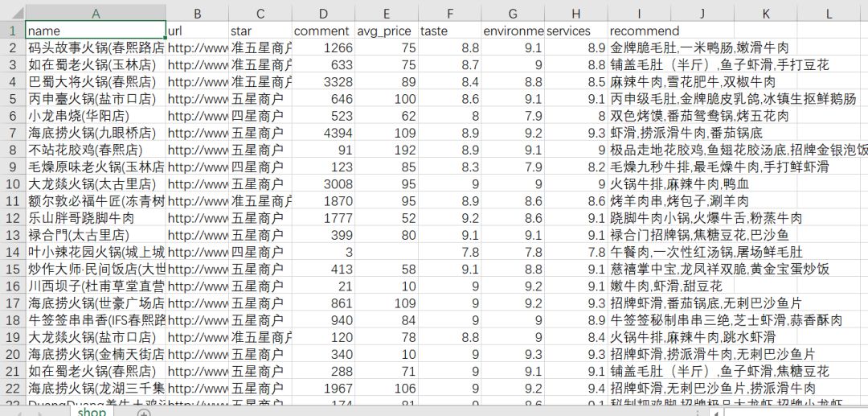This screenshot has height=416, width=868.
Task: Select column J header
Action: [x=702, y=14]
